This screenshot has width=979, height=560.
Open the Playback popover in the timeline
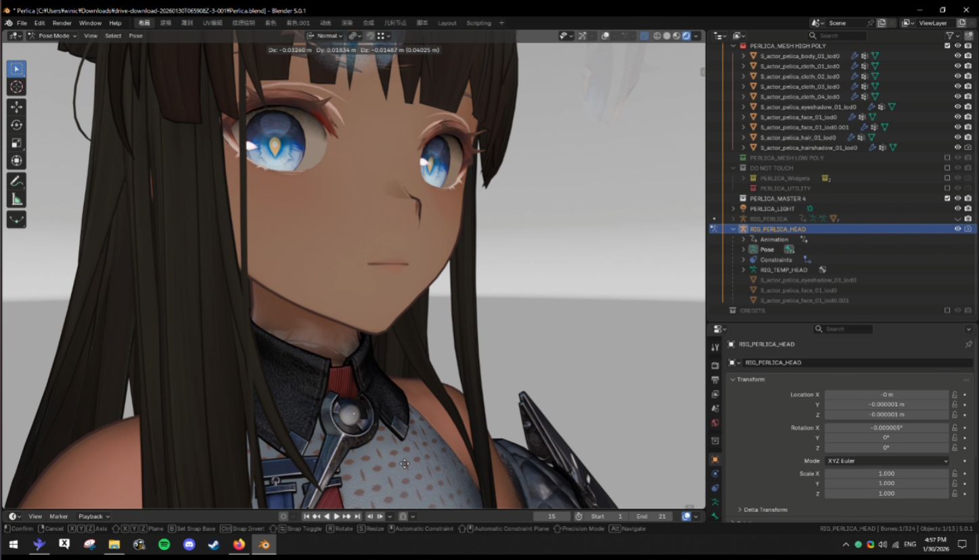coord(93,517)
